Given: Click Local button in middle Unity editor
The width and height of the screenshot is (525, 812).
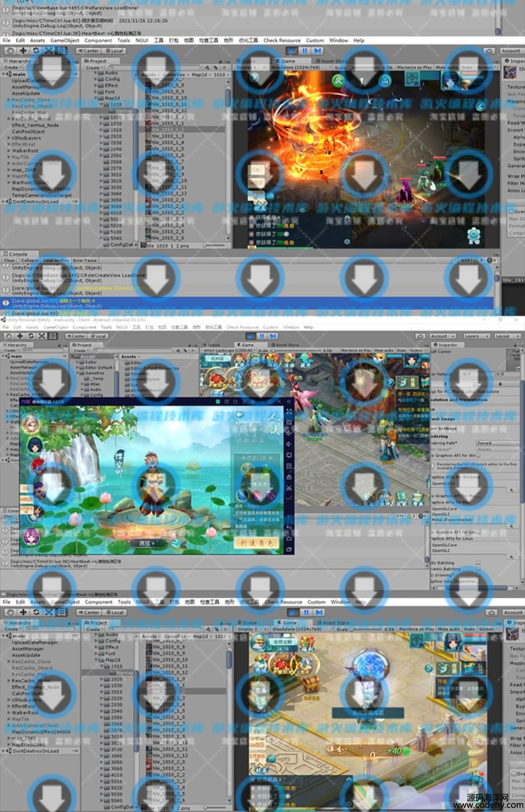Looking at the screenshot, I should click(98, 336).
